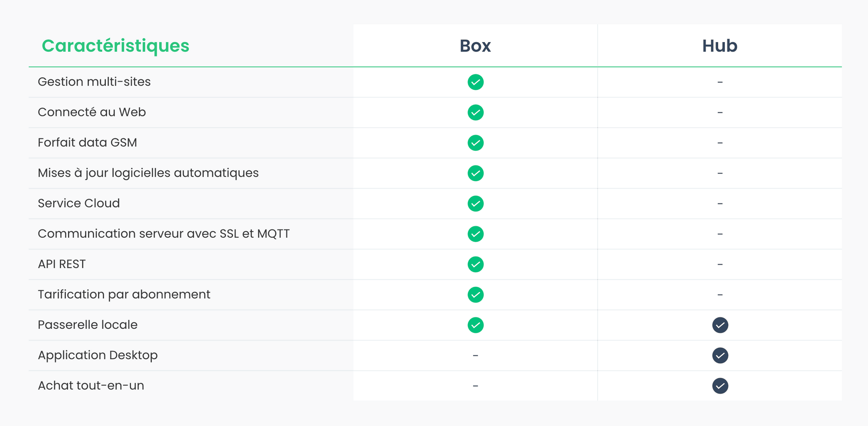Click the dark Hub checkmark for Passerelle locale
The image size is (868, 426).
[720, 325]
